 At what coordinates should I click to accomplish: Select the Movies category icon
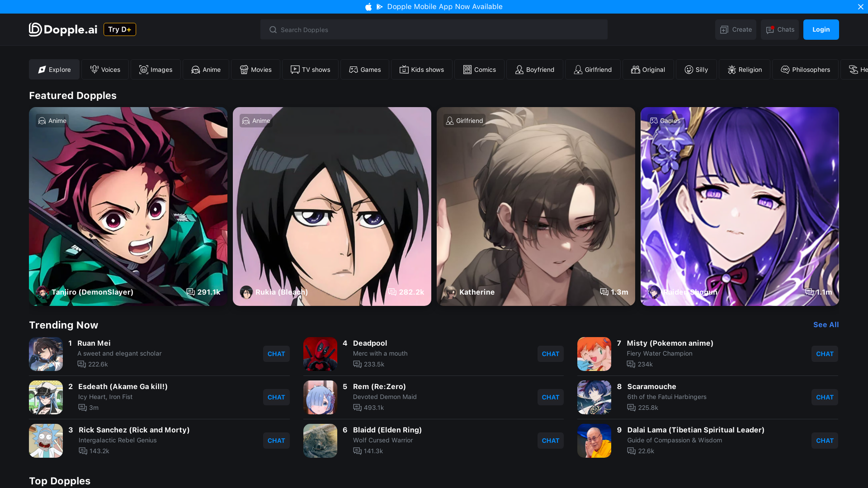pyautogui.click(x=244, y=69)
